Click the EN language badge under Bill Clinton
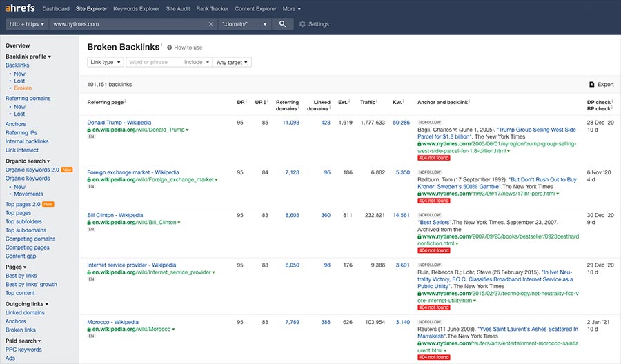The width and height of the screenshot is (621, 364). [92, 229]
